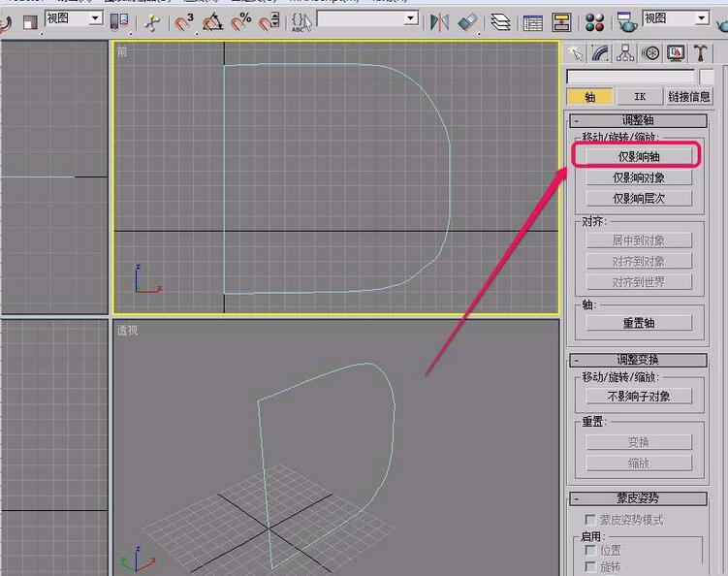The width and height of the screenshot is (728, 576).
Task: Switch to the Modify panel tab
Action: 600,53
